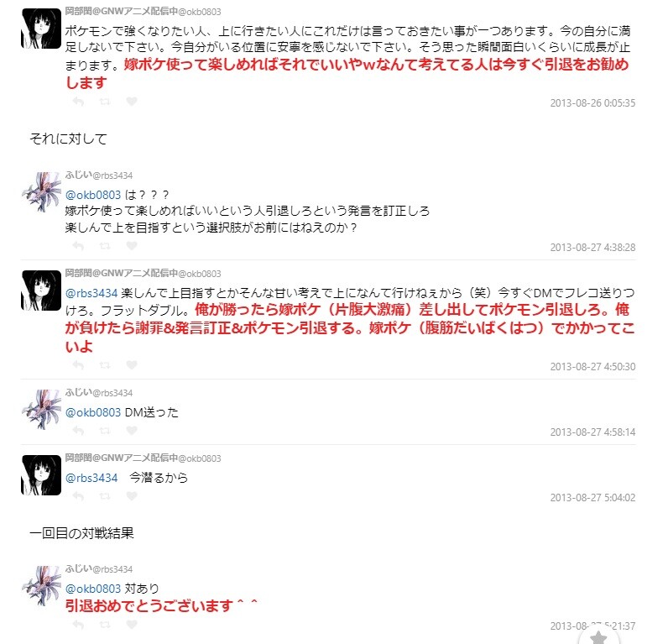Click username ふじい@rbs3434 above DM送った
Screen dimensions: 647x644
point(99,393)
